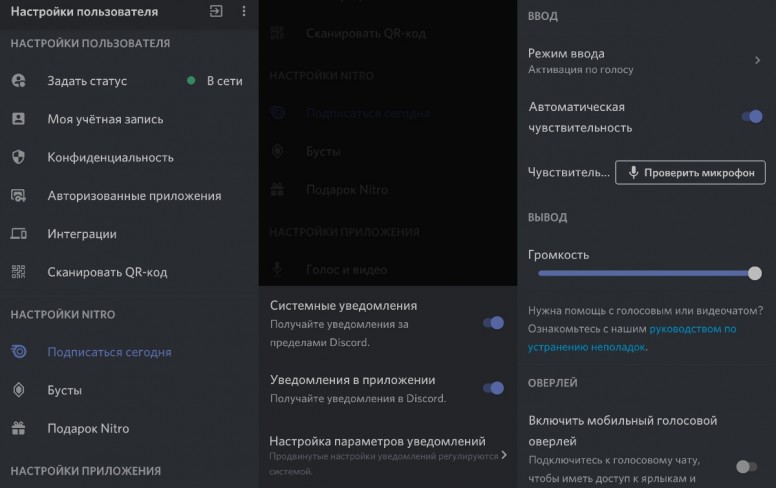Viewport: 776px width, 488px height.
Task: Toggle Системные уведомления switch
Action: click(x=493, y=323)
